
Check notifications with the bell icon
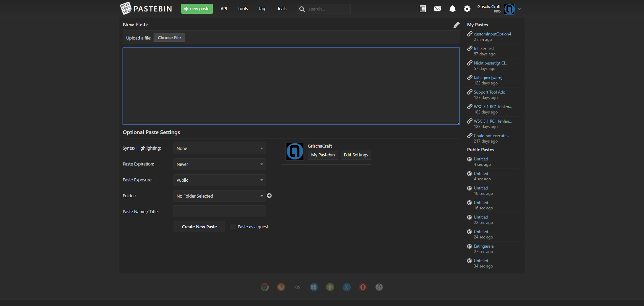pyautogui.click(x=452, y=9)
